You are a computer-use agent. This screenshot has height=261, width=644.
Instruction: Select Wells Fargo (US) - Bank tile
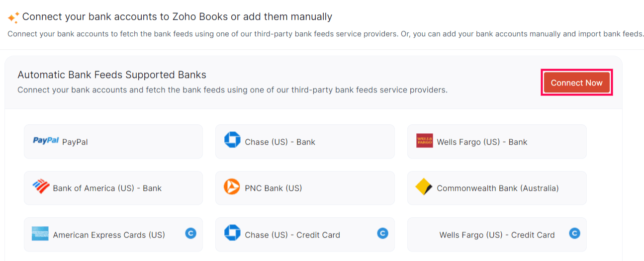pos(497,142)
